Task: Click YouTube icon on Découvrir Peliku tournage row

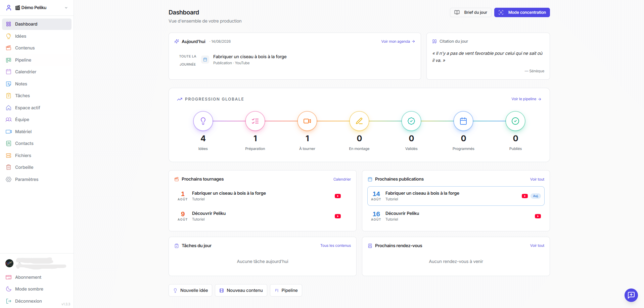Action: pyautogui.click(x=338, y=216)
